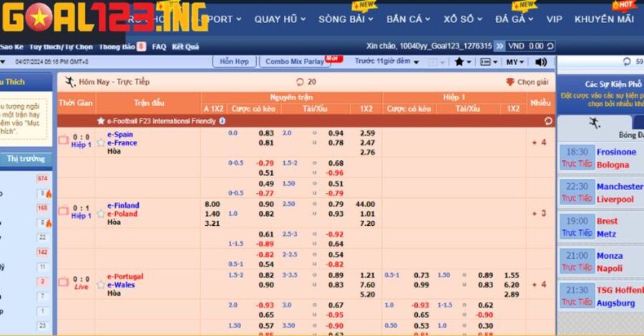Select the soccer tab in Các Sự Kiện Phổ panel
644x336 pixels.
point(595,123)
